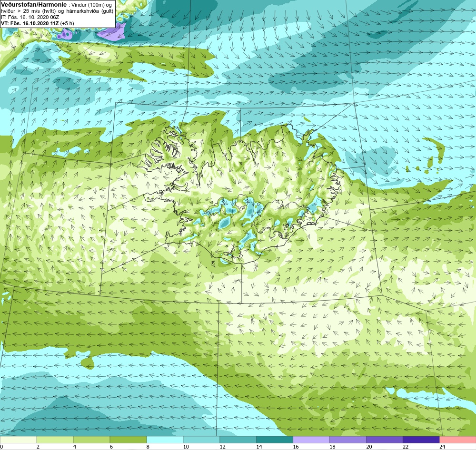The width and height of the screenshot is (476, 450).
Task: Click the legend scale label "12"
Action: coord(223,447)
